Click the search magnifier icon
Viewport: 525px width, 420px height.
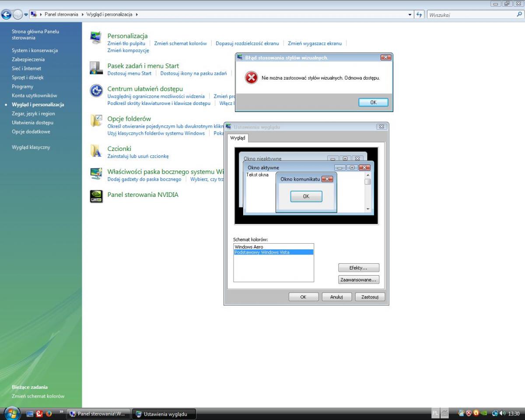point(519,14)
